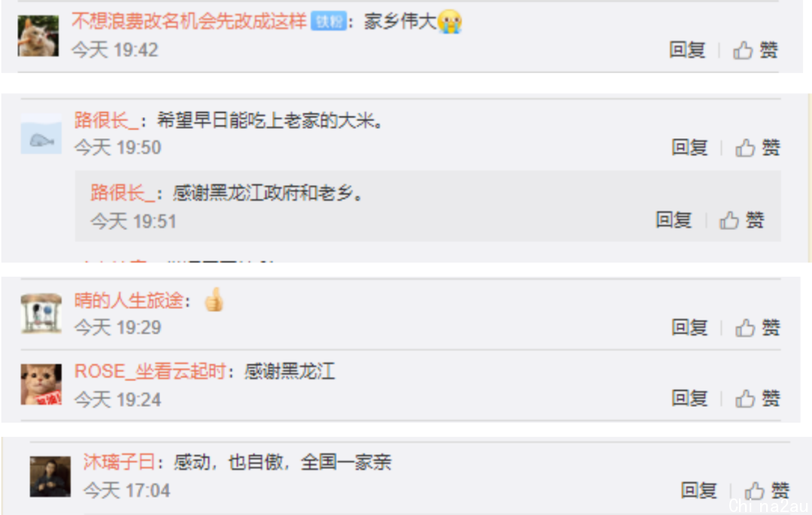Click the cat avatar of first commenter
The width and height of the screenshot is (812, 515).
38,36
